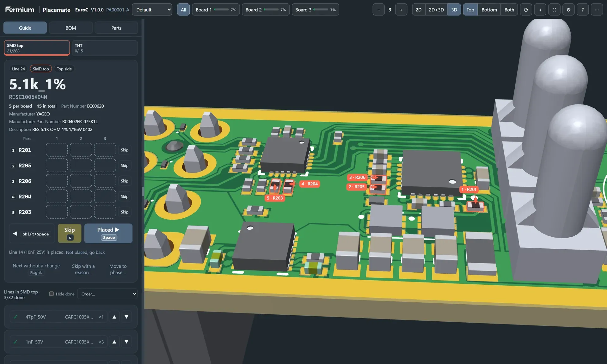Select Board 3 progress button

pyautogui.click(x=316, y=10)
